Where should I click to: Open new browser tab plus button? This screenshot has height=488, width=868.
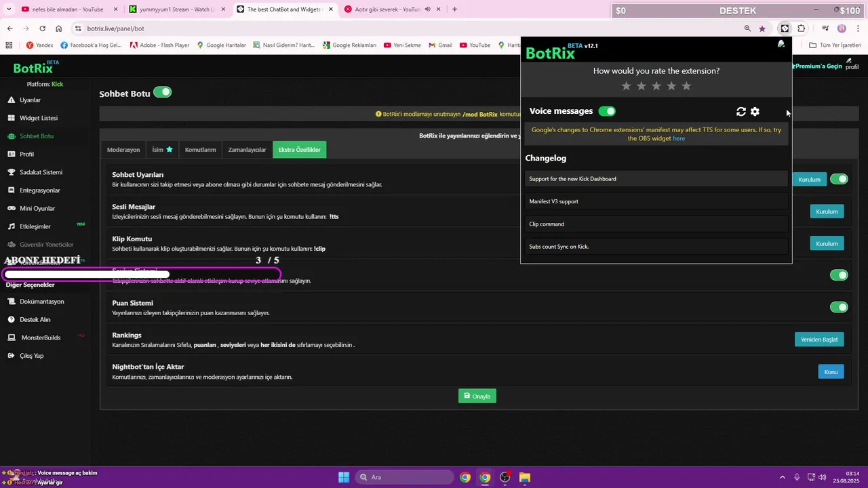454,9
